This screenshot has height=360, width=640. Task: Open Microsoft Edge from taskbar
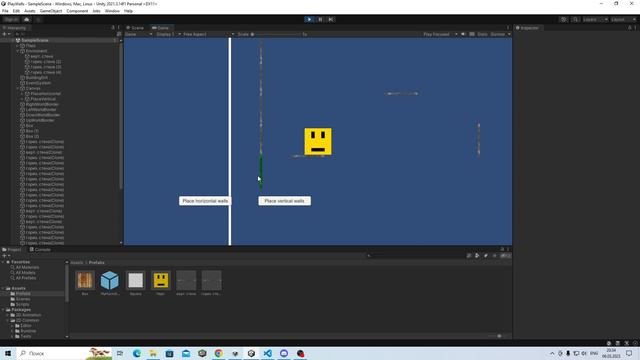[137, 353]
